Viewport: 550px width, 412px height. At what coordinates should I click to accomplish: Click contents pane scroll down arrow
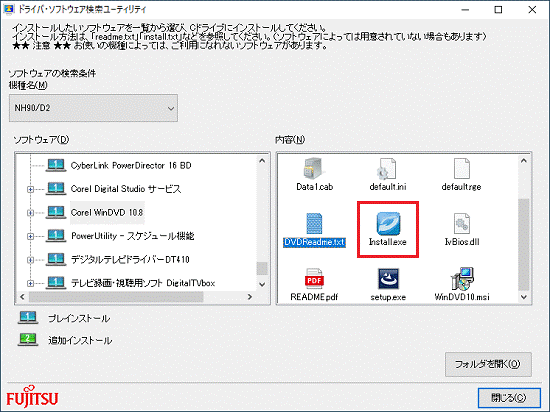[524, 297]
